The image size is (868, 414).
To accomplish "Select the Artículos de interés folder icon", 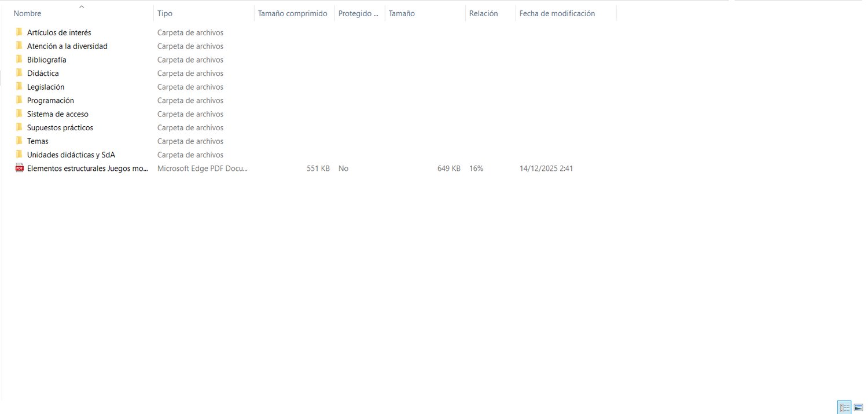I will point(19,32).
